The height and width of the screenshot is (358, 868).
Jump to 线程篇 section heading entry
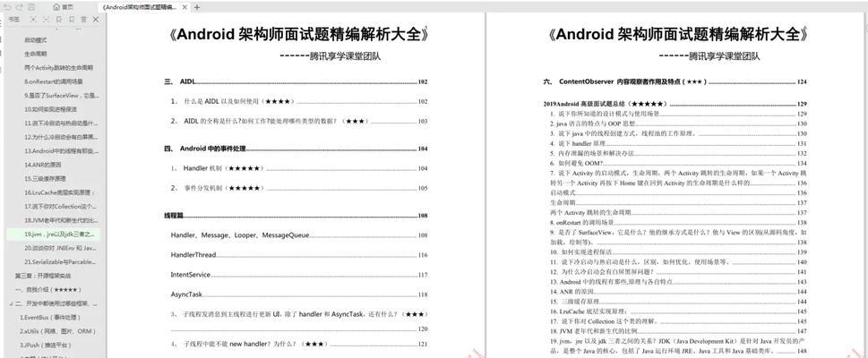[296, 216]
